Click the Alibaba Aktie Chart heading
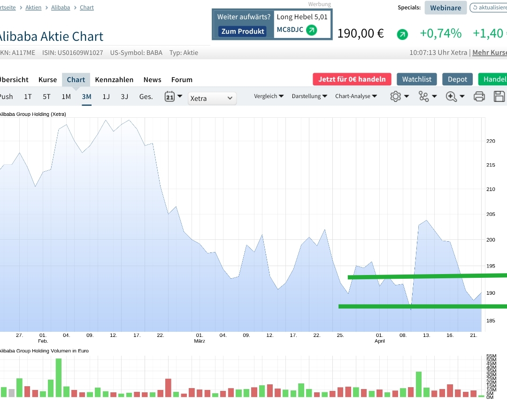 click(x=51, y=37)
